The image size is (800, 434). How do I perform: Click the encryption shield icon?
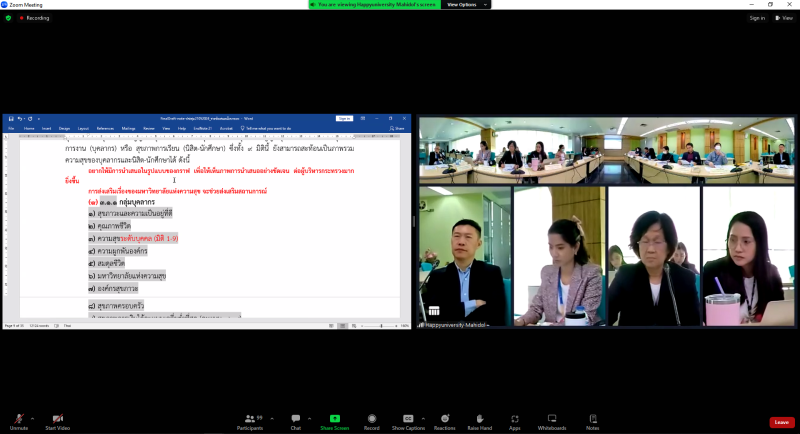pos(8,18)
